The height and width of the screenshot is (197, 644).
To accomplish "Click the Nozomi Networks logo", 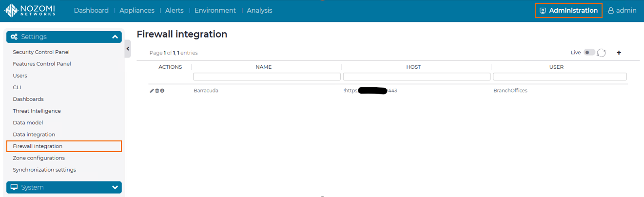I will click(x=30, y=11).
